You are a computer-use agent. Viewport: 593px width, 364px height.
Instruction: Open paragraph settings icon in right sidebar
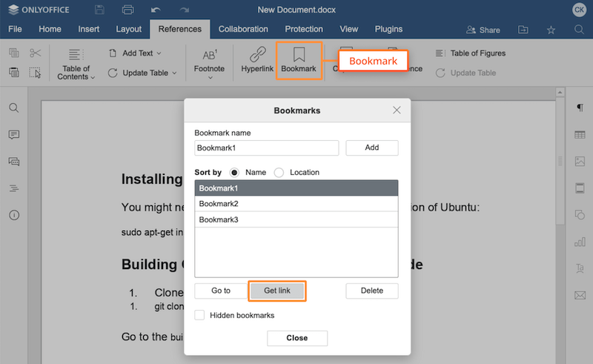pos(579,108)
